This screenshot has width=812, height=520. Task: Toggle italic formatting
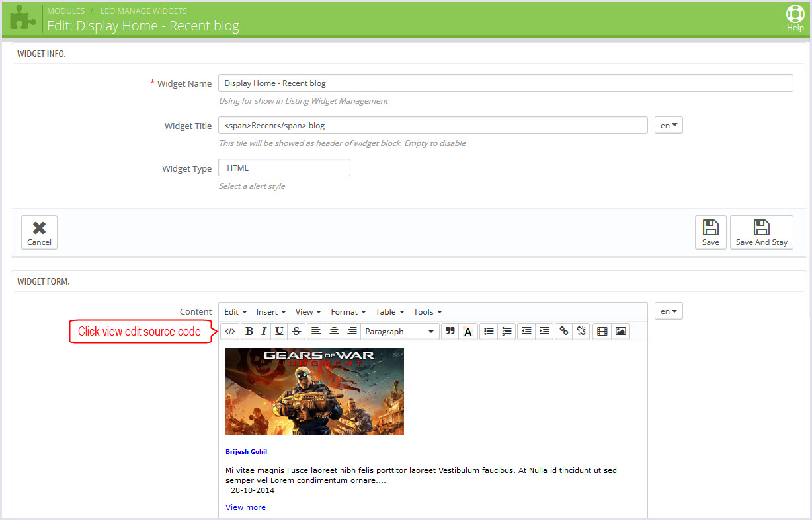(x=264, y=331)
